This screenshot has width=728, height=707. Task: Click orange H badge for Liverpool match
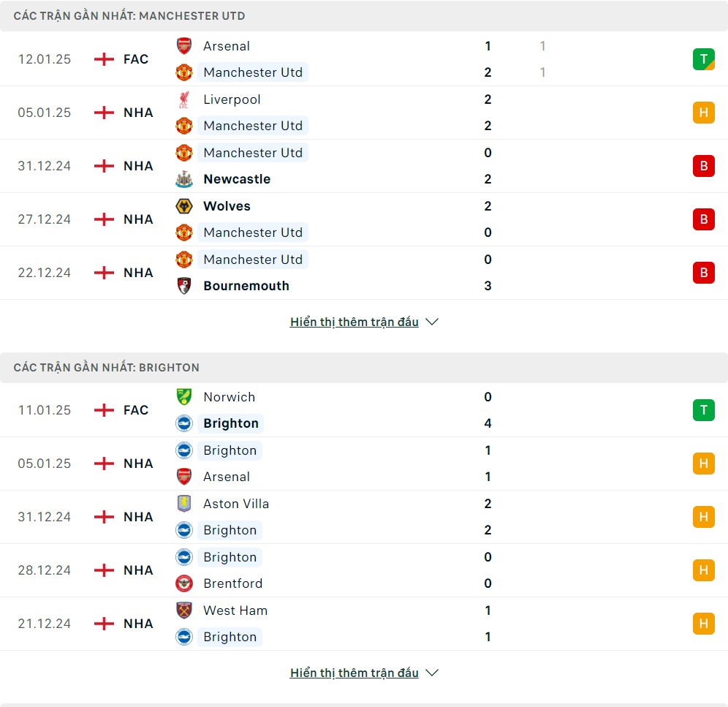704,113
